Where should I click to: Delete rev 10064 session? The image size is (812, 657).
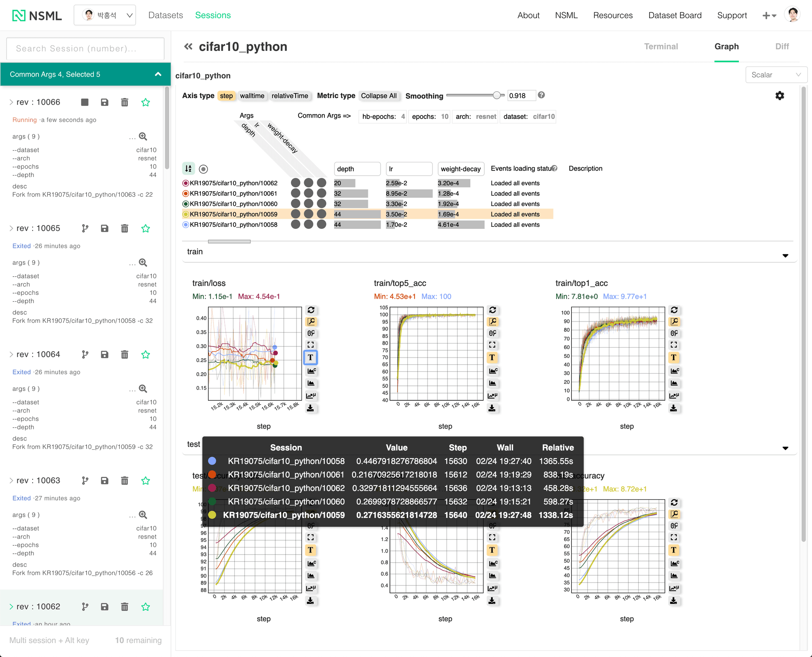124,355
